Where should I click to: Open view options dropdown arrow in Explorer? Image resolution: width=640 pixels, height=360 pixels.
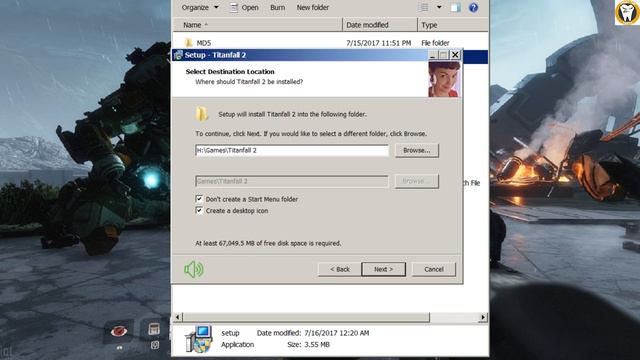(439, 7)
